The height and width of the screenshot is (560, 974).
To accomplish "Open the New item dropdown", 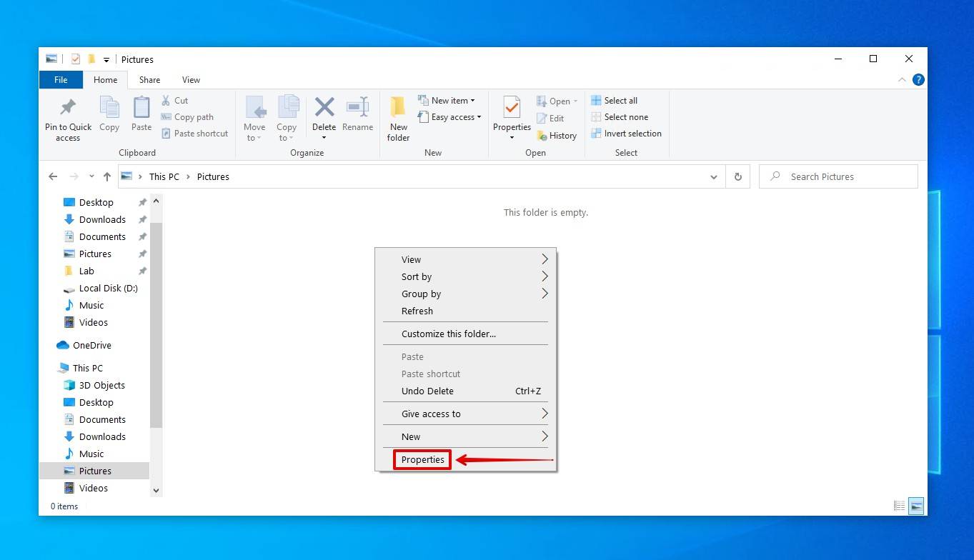I will pos(447,100).
